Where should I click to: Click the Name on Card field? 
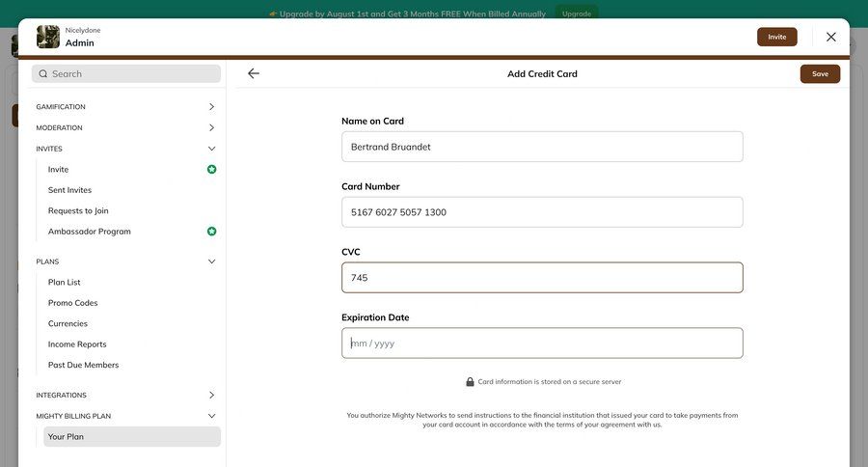pyautogui.click(x=542, y=147)
